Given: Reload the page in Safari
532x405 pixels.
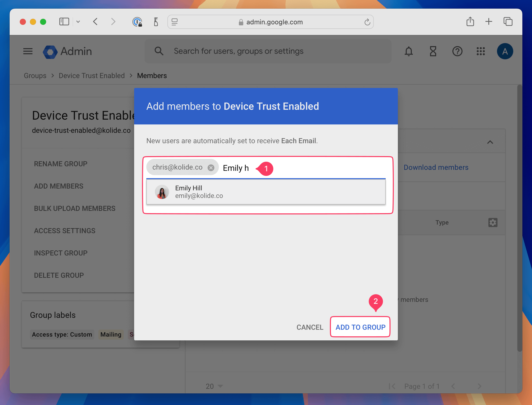Looking at the screenshot, I should [x=367, y=22].
